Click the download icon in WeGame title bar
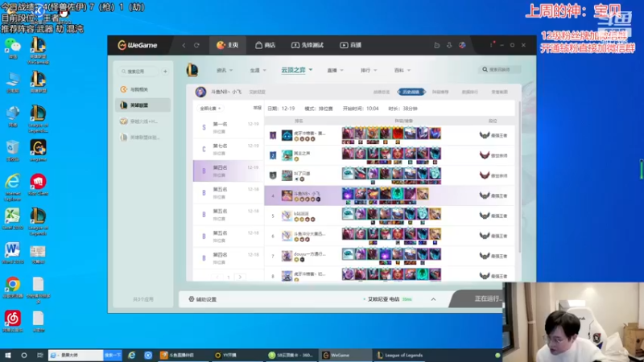 pyautogui.click(x=449, y=45)
